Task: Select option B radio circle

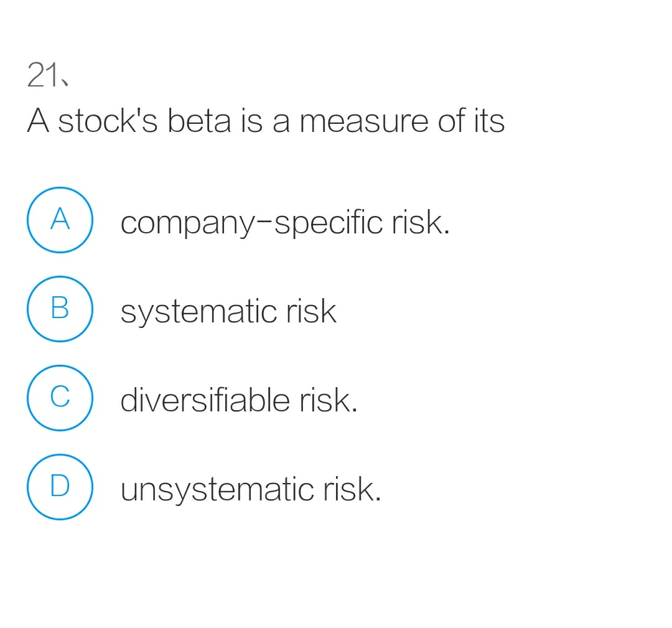Action: (60, 309)
